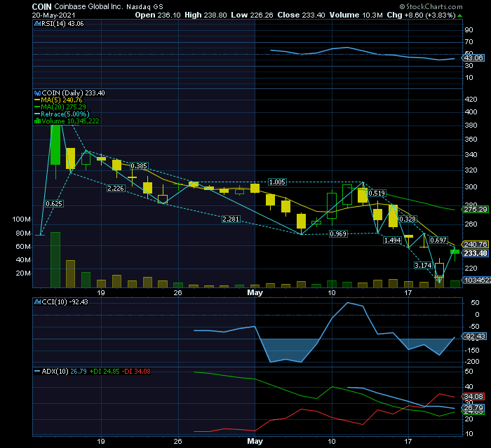Click the 0.328 retracement label
Screen dimensions: 491x448
click(408, 219)
